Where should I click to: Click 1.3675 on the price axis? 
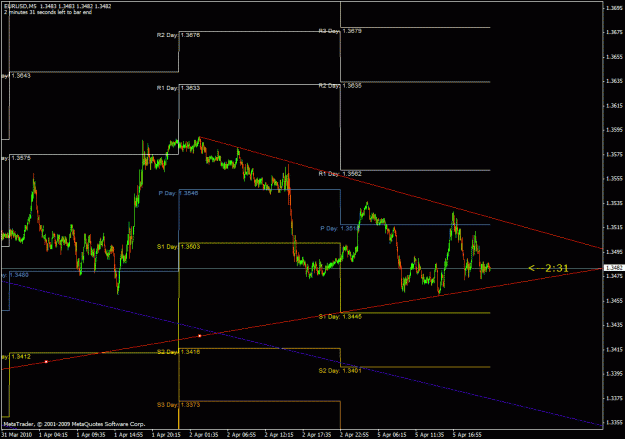pos(614,32)
